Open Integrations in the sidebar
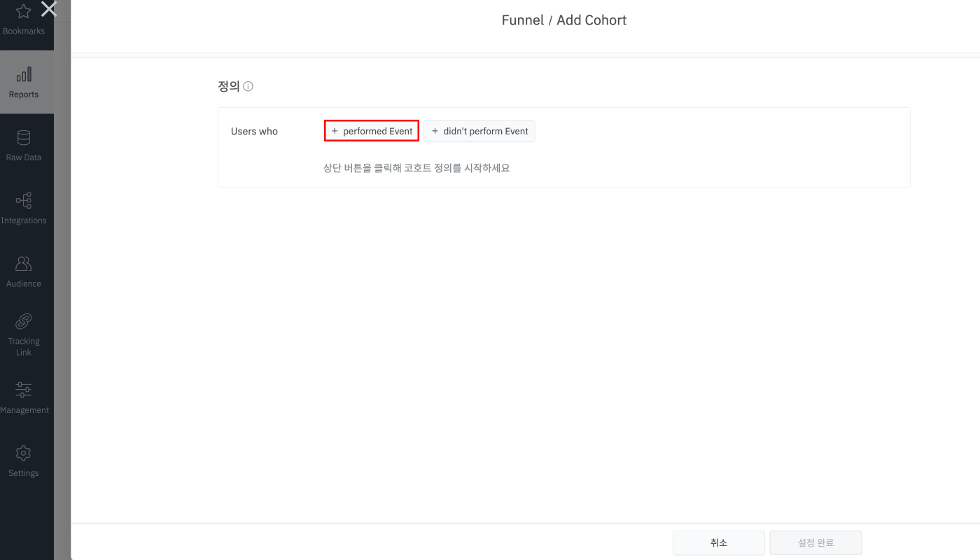The width and height of the screenshot is (980, 560). [x=24, y=209]
